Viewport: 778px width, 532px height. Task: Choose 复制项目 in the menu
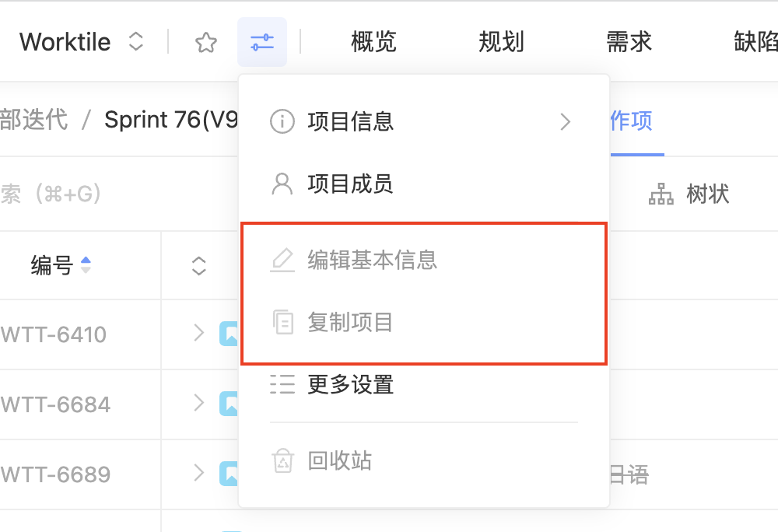click(350, 322)
